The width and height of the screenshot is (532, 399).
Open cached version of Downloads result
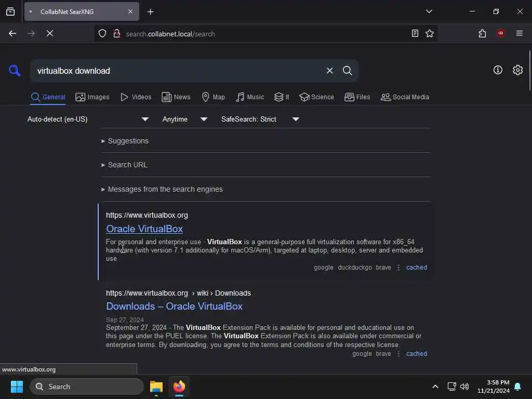[417, 353]
